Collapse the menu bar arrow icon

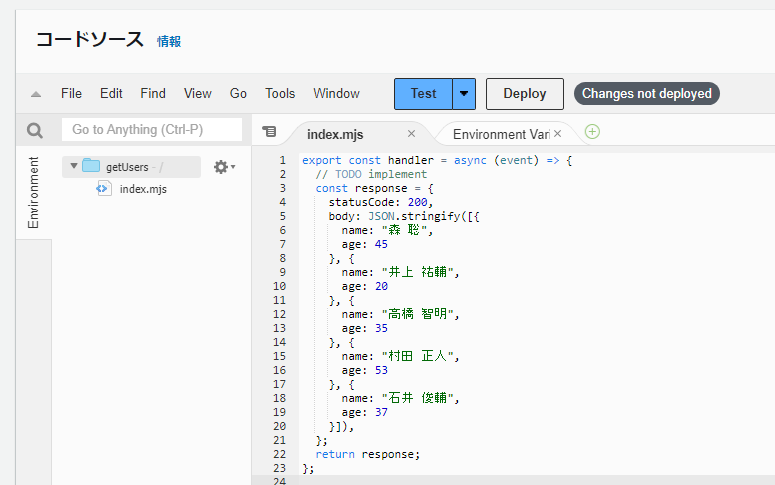(36, 94)
